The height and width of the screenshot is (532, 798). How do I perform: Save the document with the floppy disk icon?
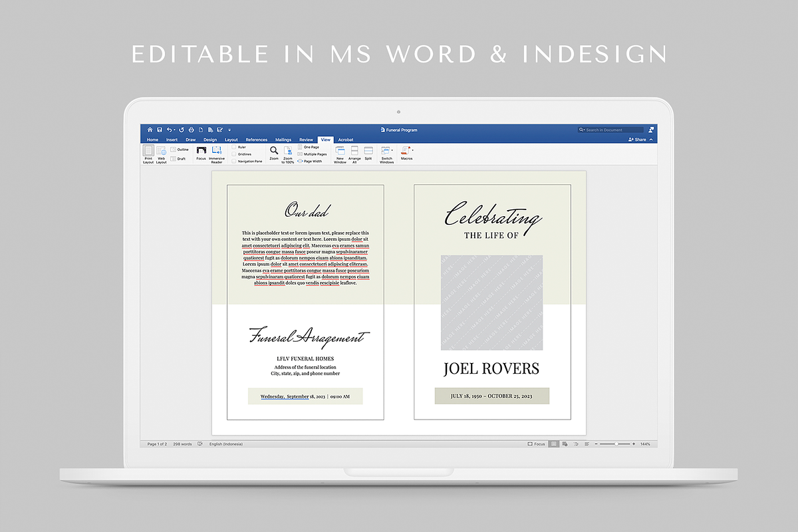coord(160,130)
